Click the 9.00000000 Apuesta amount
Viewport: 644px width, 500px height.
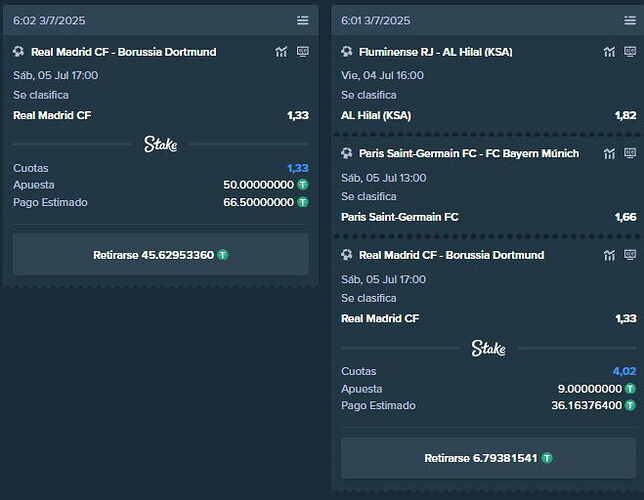click(589, 389)
